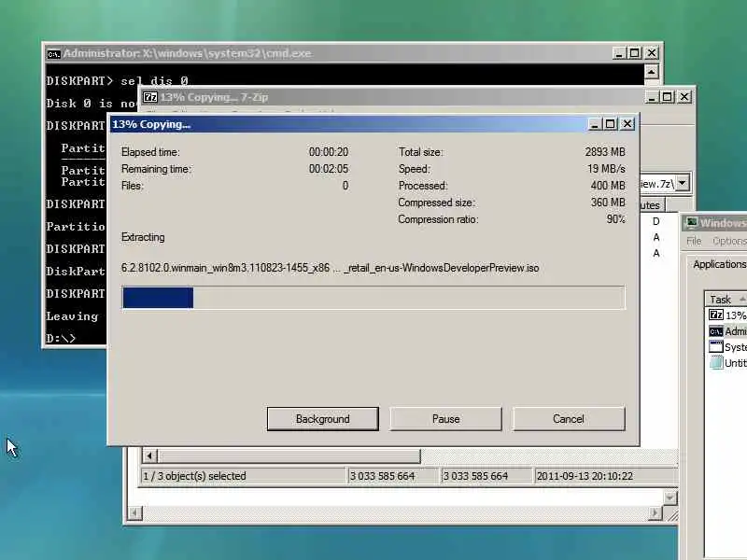Switch to Applications tab in Task Manager
747x560 pixels.
tap(719, 264)
